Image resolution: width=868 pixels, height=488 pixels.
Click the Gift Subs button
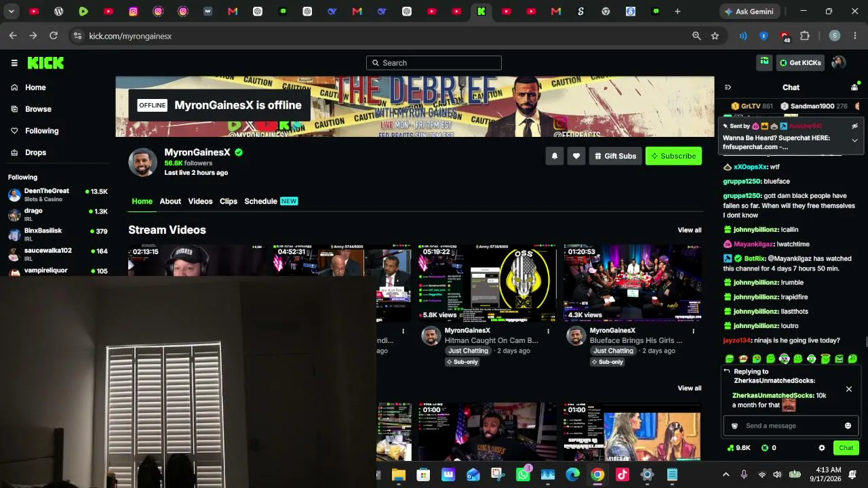(615, 156)
